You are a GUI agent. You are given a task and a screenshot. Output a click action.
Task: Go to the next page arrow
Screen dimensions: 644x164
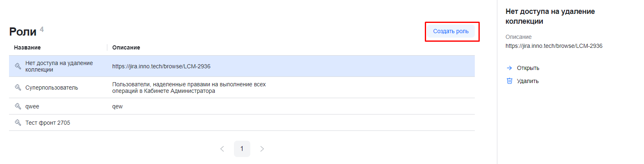(x=262, y=149)
